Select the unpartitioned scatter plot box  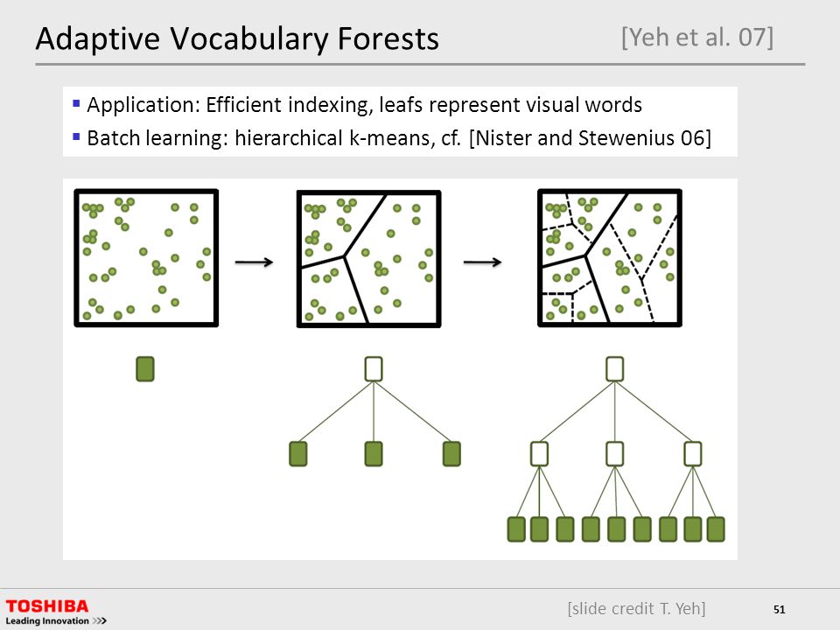click(x=146, y=257)
